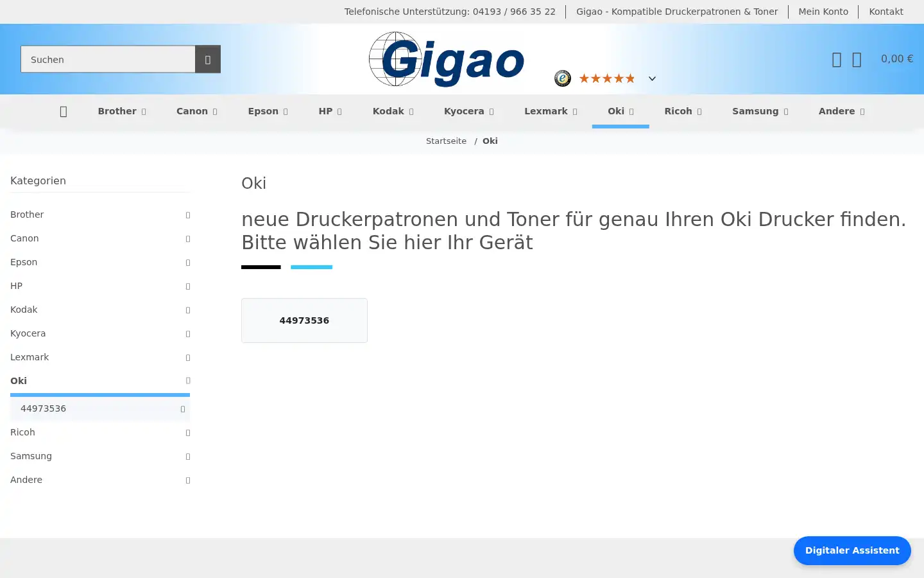Screen dimensions: 924x578
Task: Expand Kodak category arrow in sidebar
Action: click(x=188, y=310)
